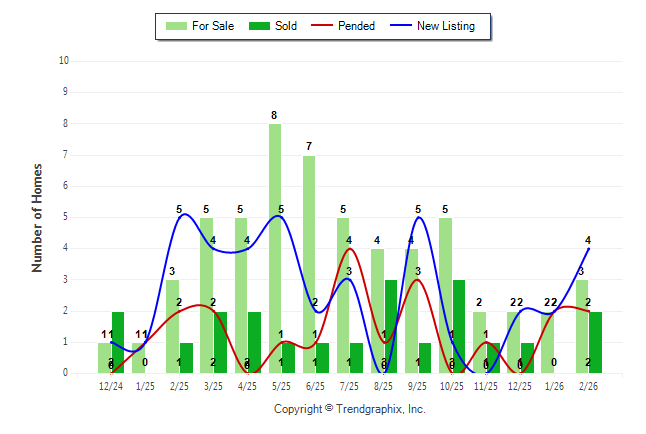Click the dark green Sold bar for 8/25
Viewport: 646px width, 434px height.
(391, 326)
